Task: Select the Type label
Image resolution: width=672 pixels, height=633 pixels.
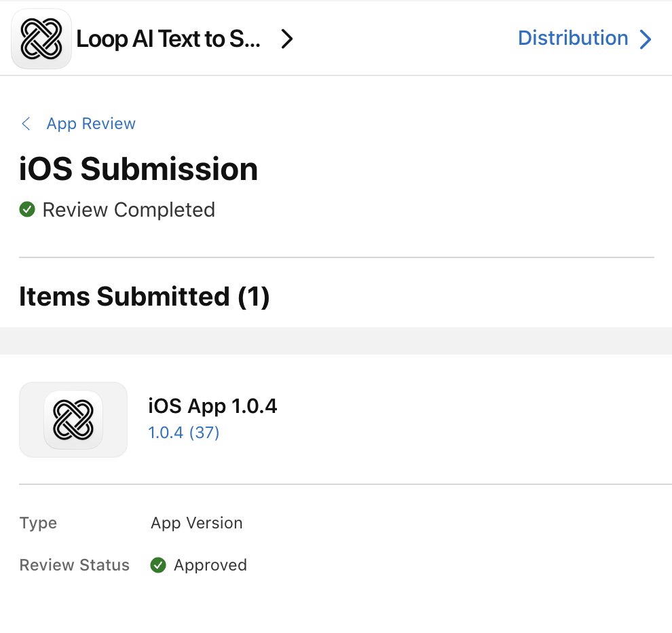Action: click(x=38, y=523)
